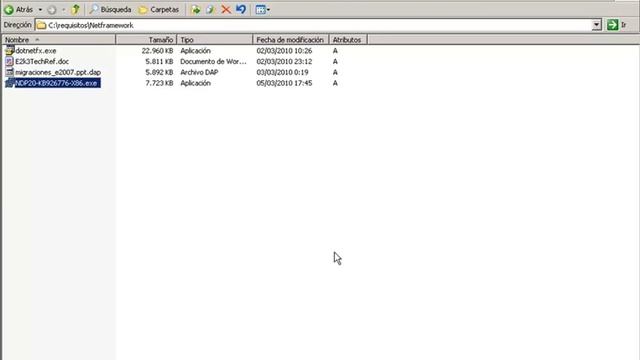Expand the address bar dropdown arrow
The height and width of the screenshot is (360, 640).
[x=597, y=25]
